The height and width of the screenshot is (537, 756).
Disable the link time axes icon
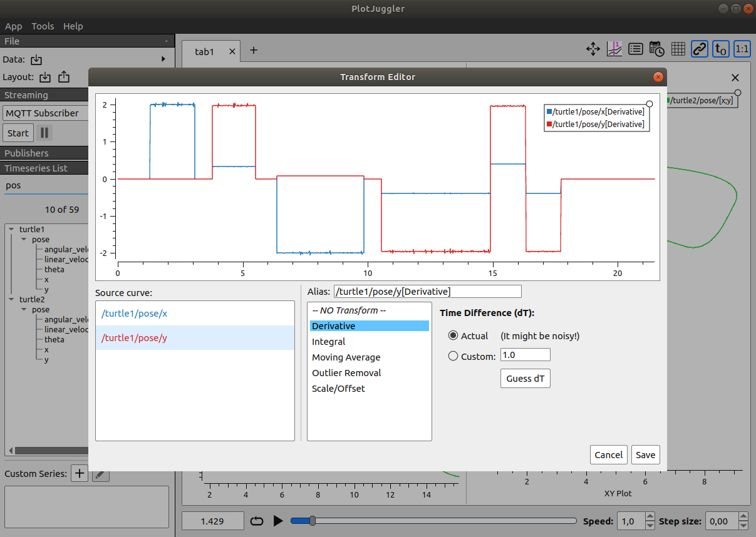(x=700, y=49)
